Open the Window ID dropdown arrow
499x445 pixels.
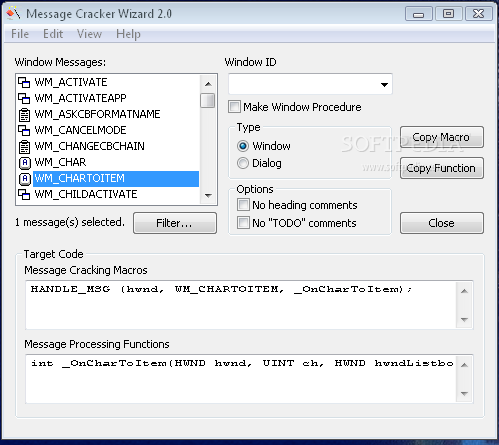[x=384, y=85]
